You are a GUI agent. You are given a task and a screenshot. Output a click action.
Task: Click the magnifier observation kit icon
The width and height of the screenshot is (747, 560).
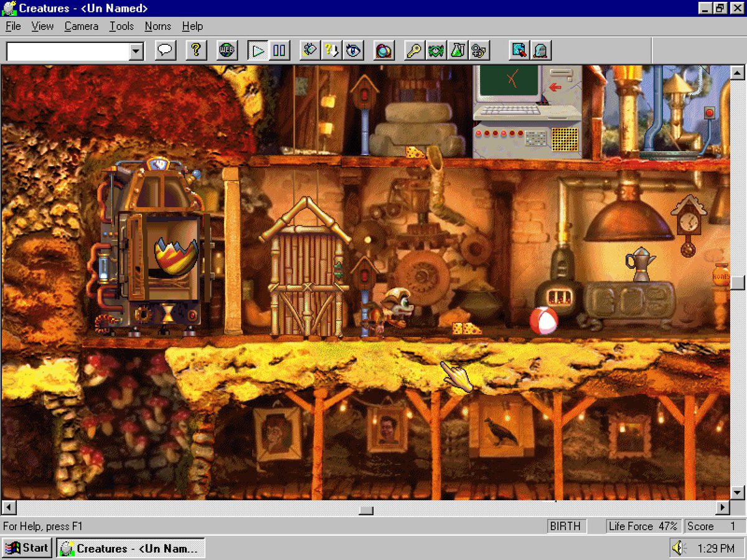519,50
